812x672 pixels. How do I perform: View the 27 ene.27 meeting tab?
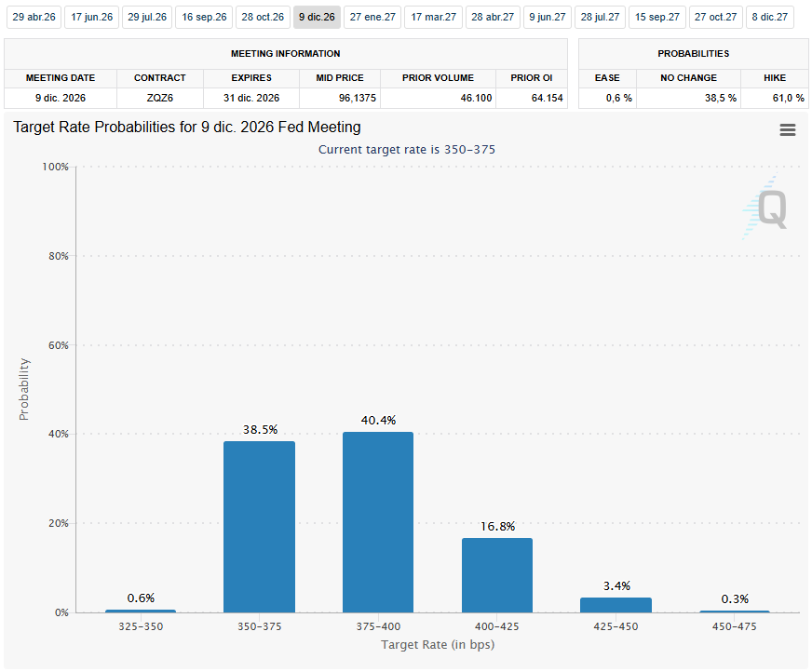pyautogui.click(x=372, y=17)
